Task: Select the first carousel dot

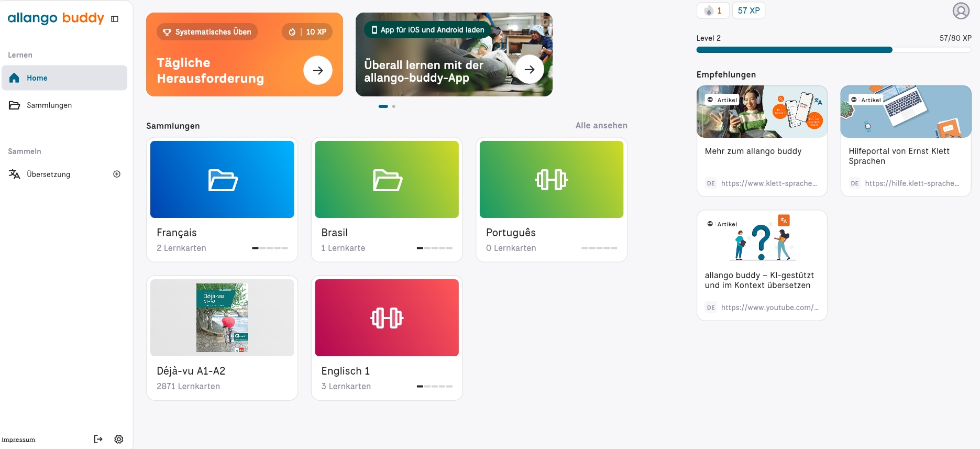Action: [x=383, y=106]
